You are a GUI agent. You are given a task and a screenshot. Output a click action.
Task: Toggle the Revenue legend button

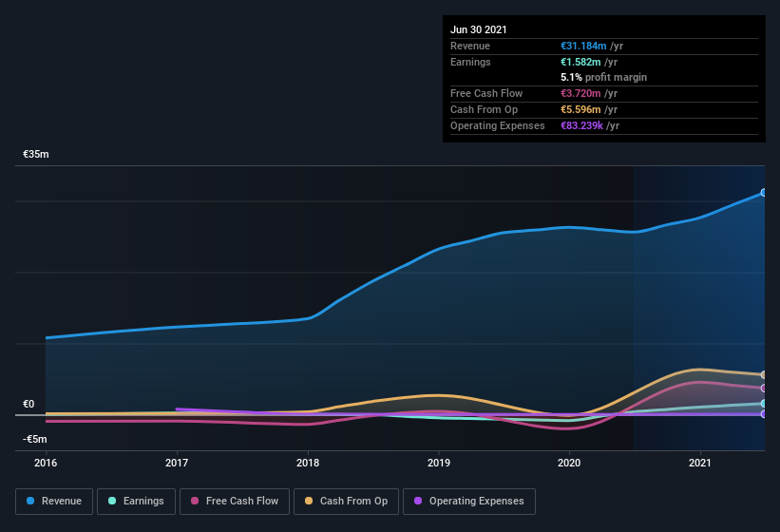coord(54,502)
